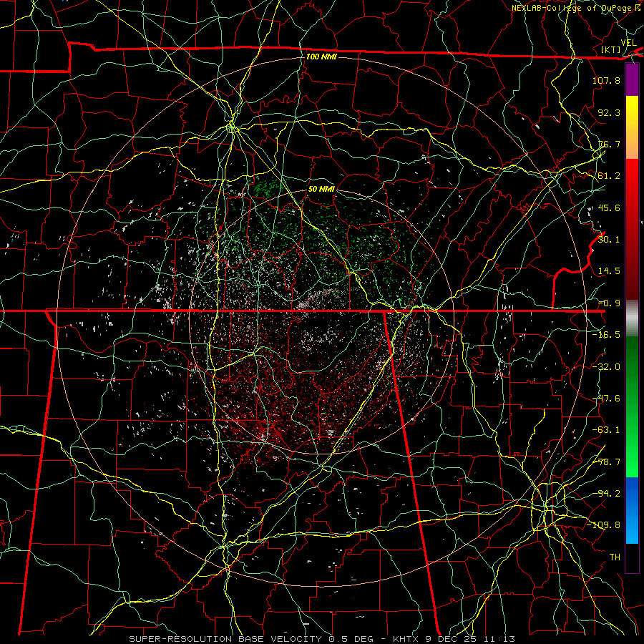Click the 107.8 velocity scale value
Image resolution: width=644 pixels, height=644 pixels.
point(606,80)
